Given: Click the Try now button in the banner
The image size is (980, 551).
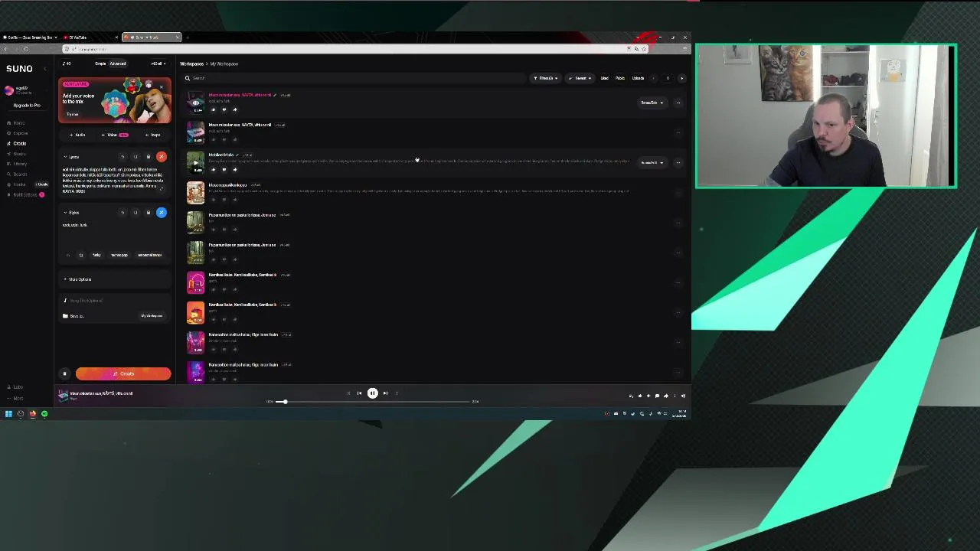Looking at the screenshot, I should coord(73,114).
